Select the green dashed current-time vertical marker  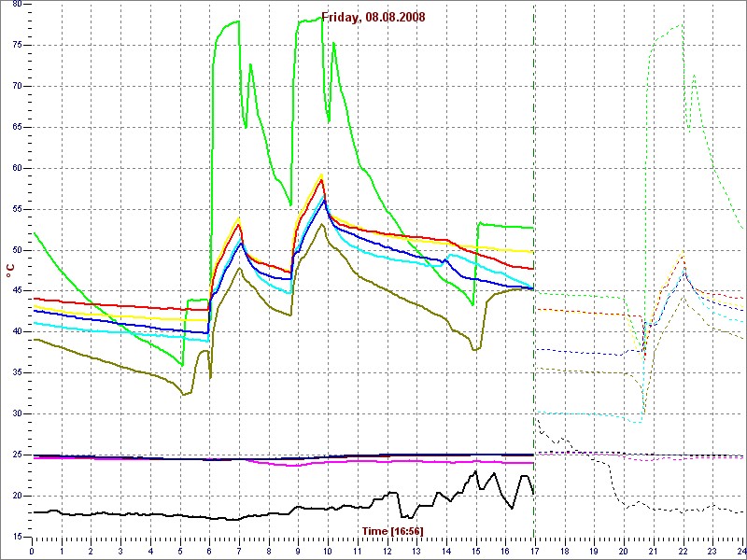pos(534,271)
